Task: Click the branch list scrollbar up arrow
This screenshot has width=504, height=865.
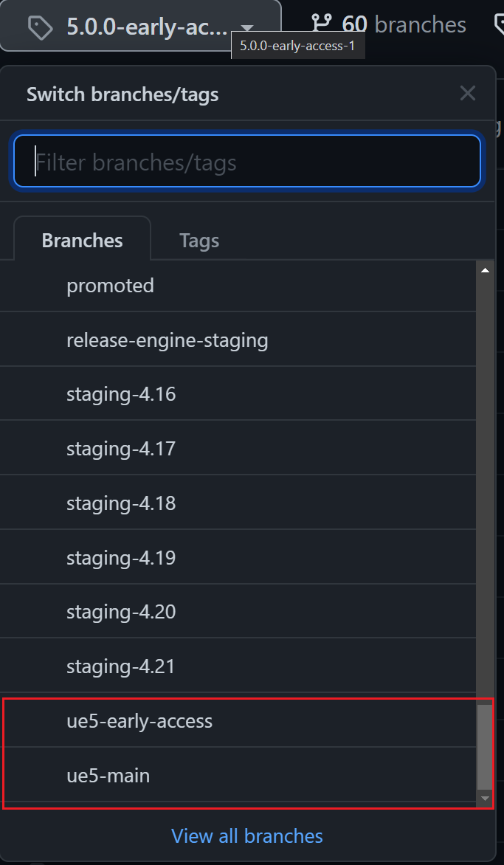Action: pos(485,271)
